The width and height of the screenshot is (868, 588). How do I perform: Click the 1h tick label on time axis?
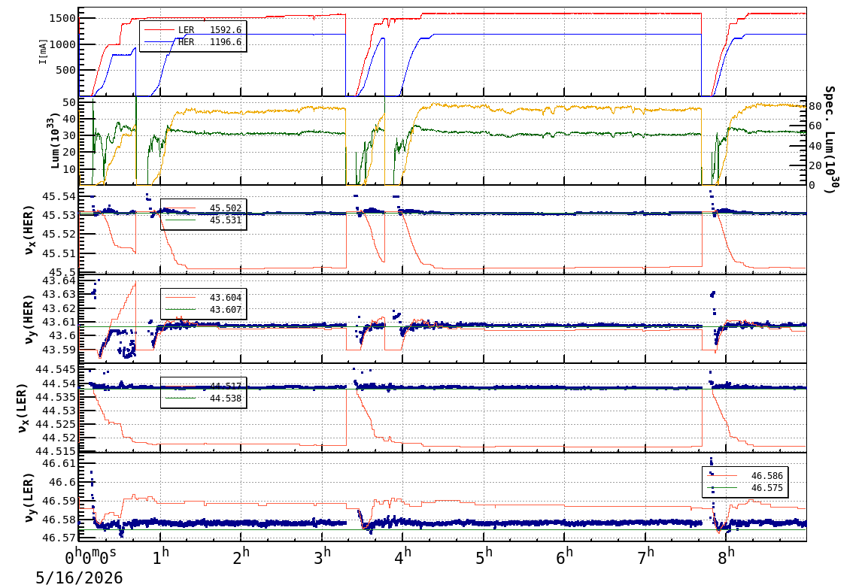coord(160,556)
